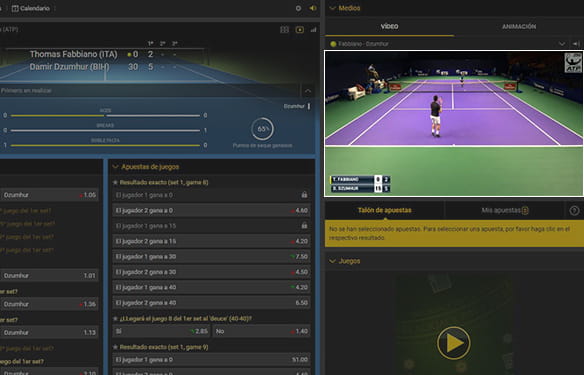584x375 pixels.
Task: Bet El jugador 2 gana a 30 at 4.50
Action: click(x=212, y=272)
